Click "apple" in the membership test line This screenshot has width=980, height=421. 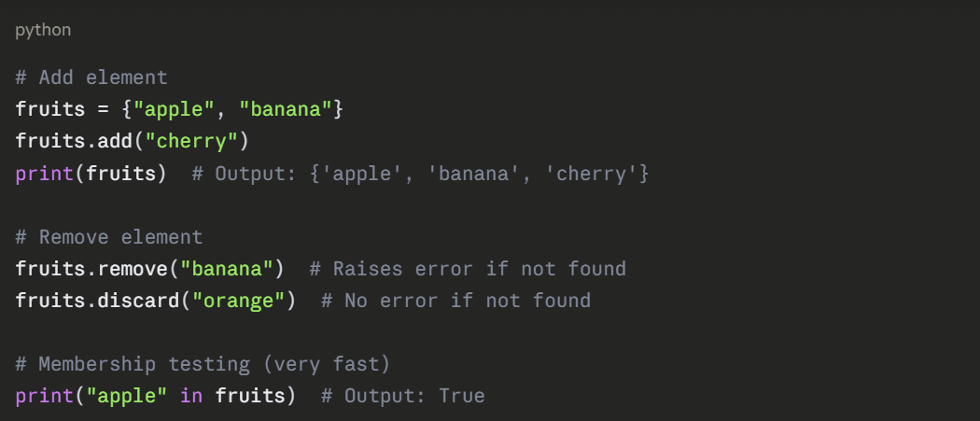pyautogui.click(x=127, y=396)
